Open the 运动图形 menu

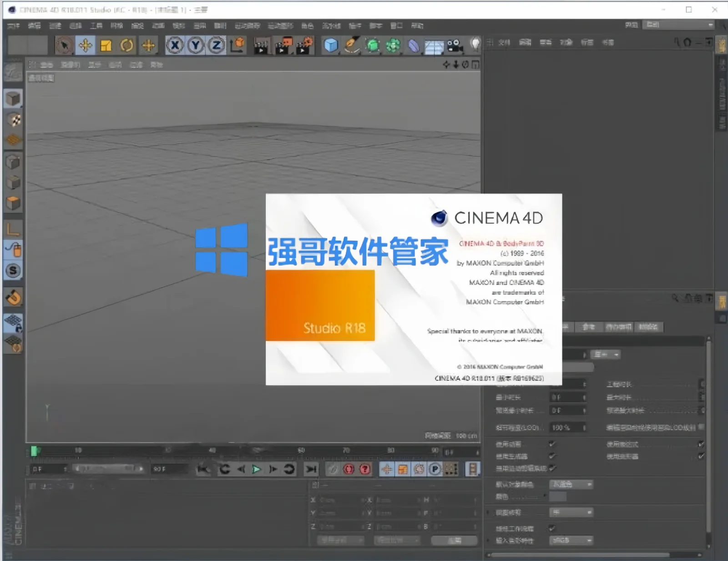point(280,26)
